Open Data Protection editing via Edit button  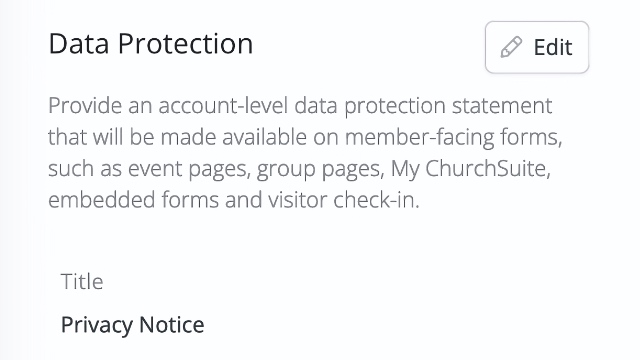[537, 47]
